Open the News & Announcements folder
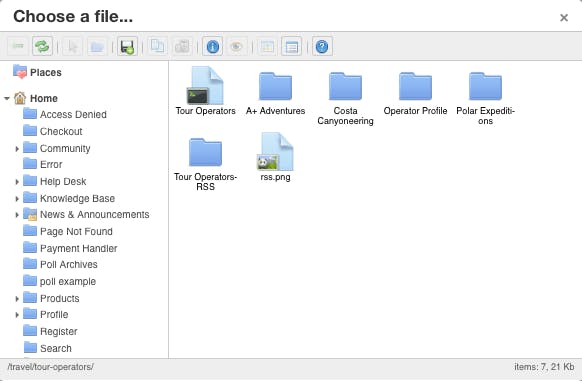582x381 pixels. (86, 214)
